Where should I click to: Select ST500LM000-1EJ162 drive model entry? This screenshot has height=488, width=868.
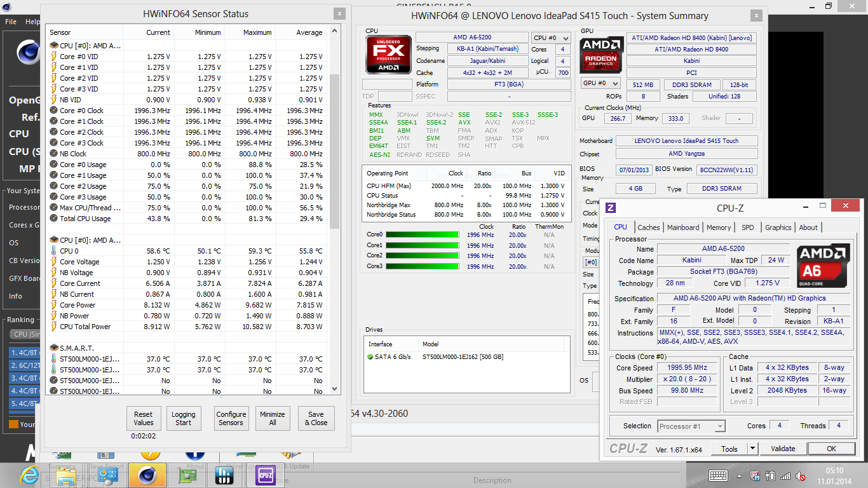(463, 357)
